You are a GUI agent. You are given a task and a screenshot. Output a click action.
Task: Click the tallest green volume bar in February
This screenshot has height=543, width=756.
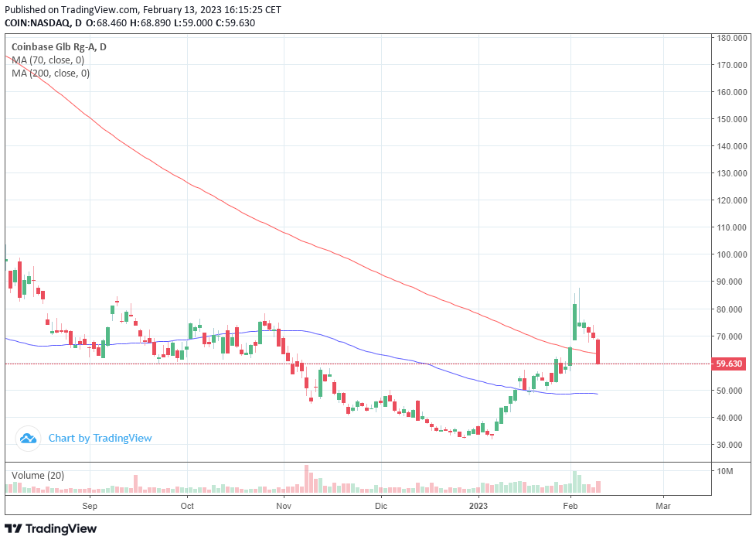click(x=574, y=482)
